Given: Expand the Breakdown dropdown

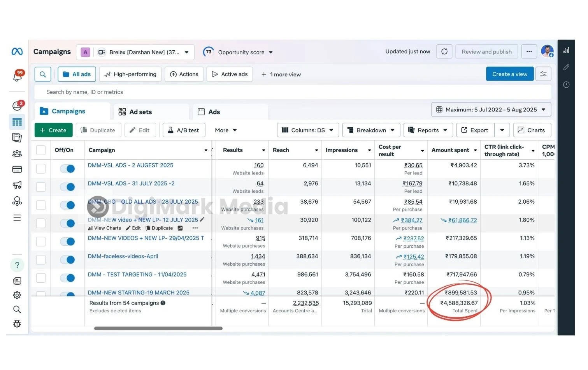Looking at the screenshot, I should [x=371, y=130].
